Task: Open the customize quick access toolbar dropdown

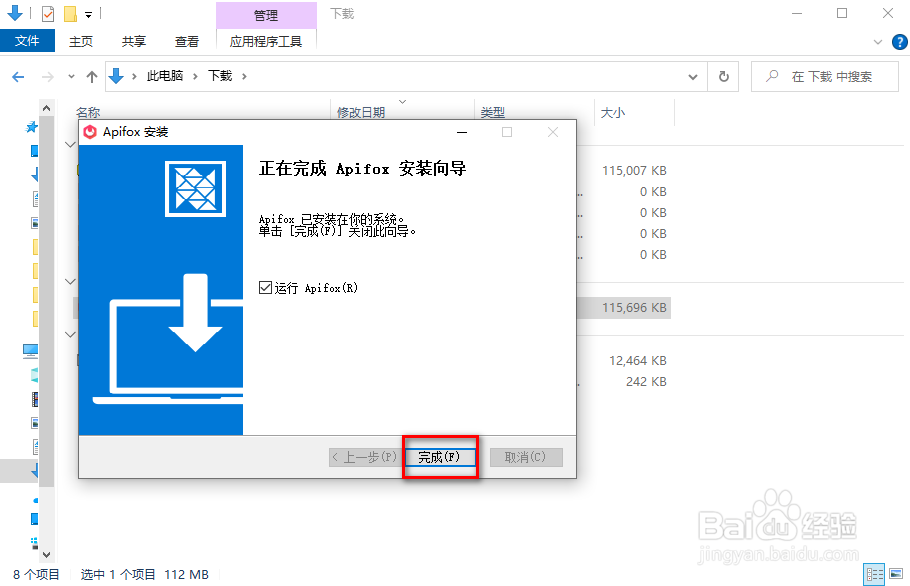Action: [88, 14]
